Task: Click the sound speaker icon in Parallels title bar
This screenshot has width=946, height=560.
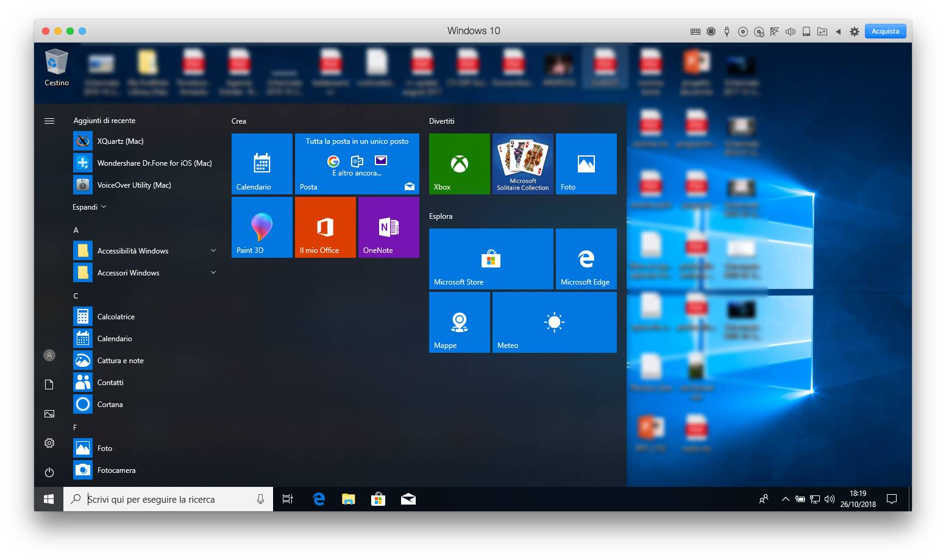Action: (x=791, y=32)
